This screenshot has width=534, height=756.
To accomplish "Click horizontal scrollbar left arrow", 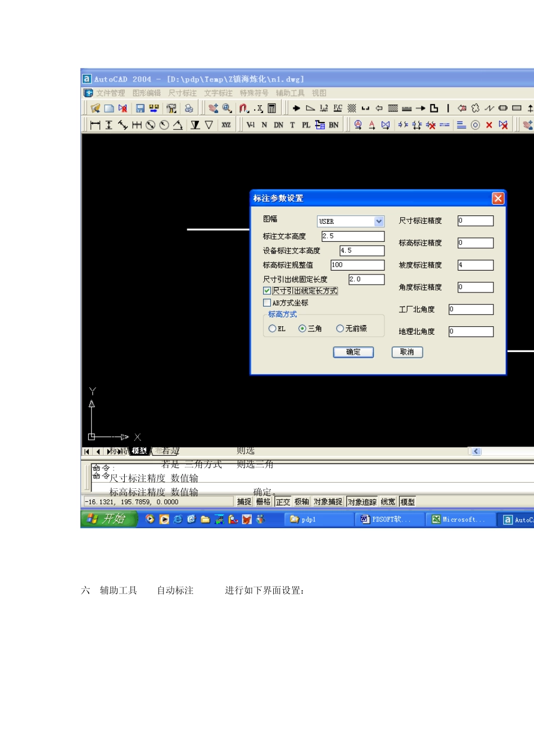I will point(476,451).
